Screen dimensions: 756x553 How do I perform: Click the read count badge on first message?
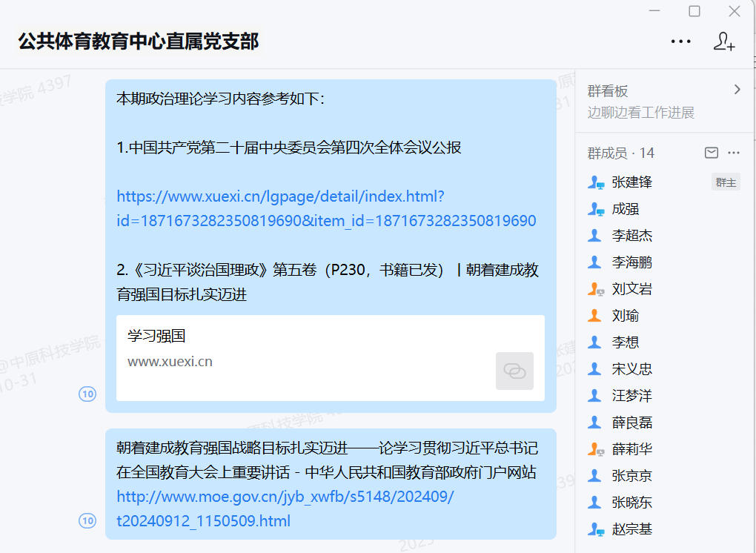(x=87, y=394)
